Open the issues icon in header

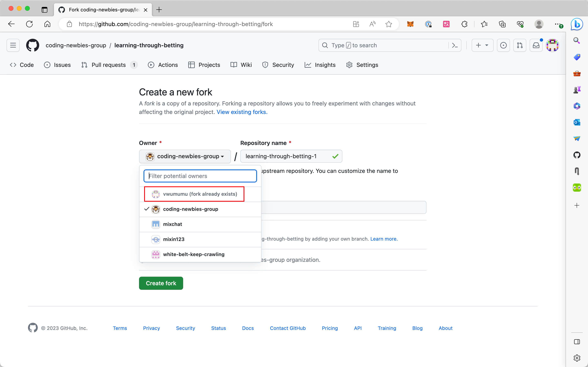click(503, 45)
